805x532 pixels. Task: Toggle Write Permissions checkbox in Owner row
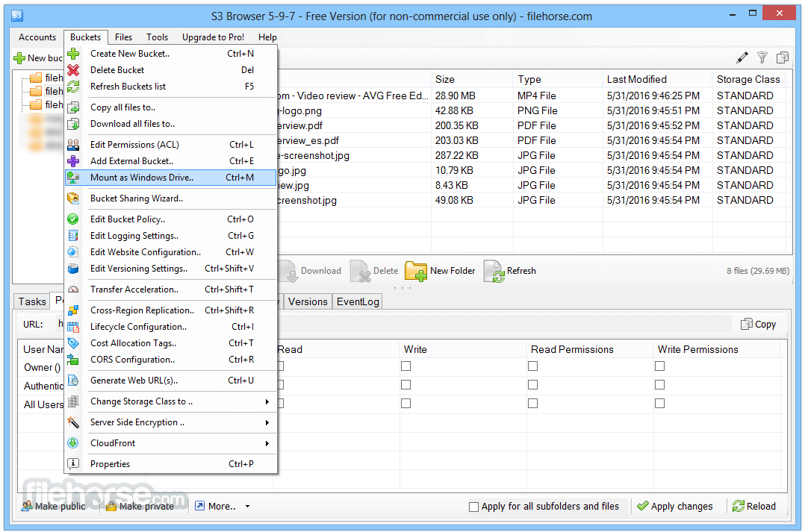659,366
